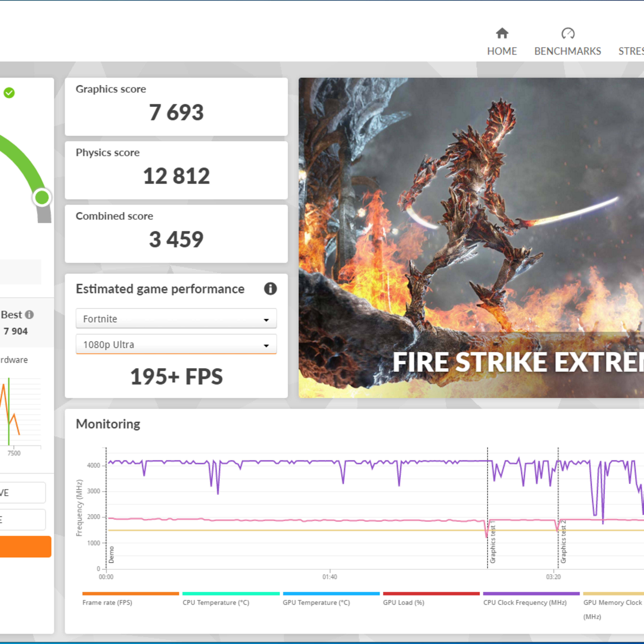This screenshot has width=644, height=644.
Task: Click the info icon for Estimated game performance
Action: click(x=270, y=289)
